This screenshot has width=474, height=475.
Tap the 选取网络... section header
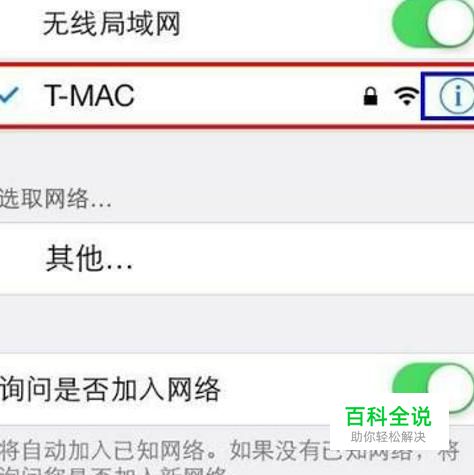tap(55, 199)
